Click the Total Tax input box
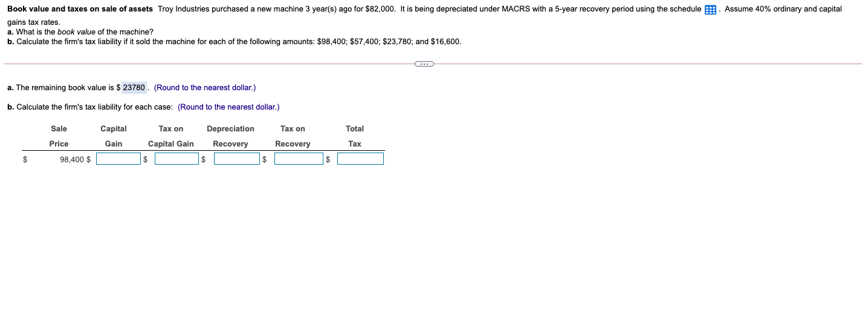Image resolution: width=868 pixels, height=316 pixels. 360,159
